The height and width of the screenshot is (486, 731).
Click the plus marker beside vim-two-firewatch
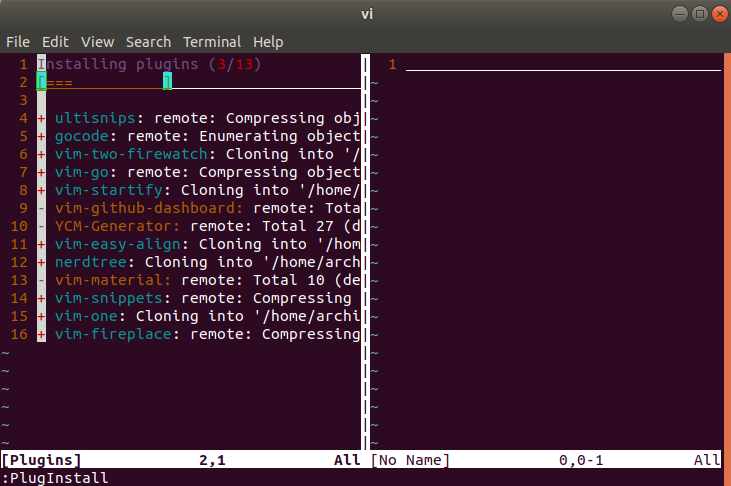[41, 154]
